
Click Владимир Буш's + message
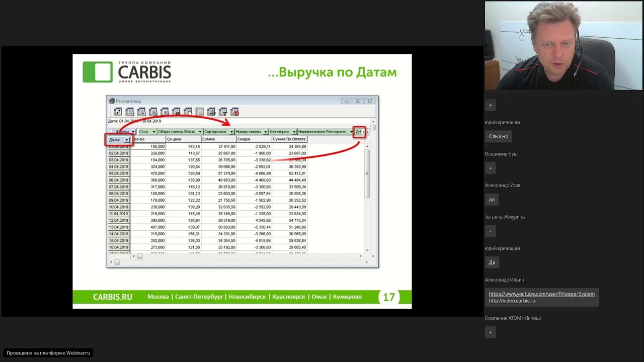(491, 168)
